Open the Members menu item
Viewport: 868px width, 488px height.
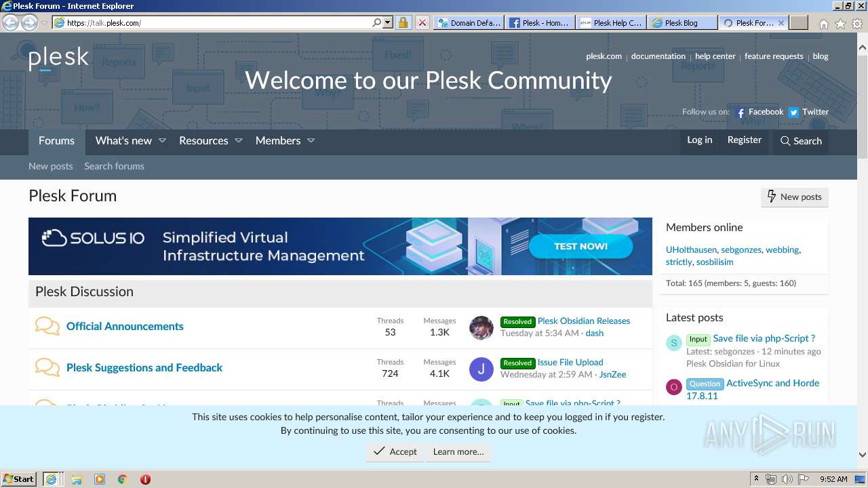(278, 141)
